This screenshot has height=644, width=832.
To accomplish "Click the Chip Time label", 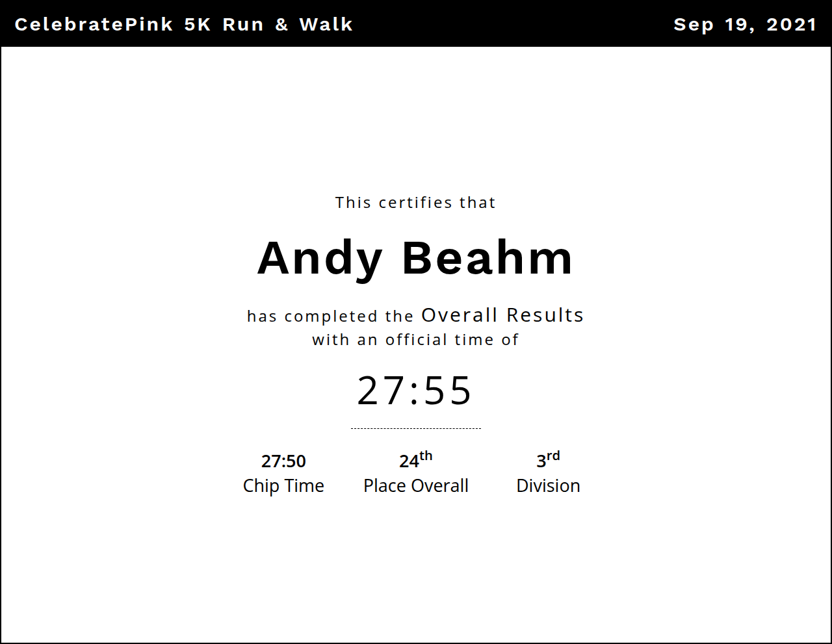I will pos(283,486).
